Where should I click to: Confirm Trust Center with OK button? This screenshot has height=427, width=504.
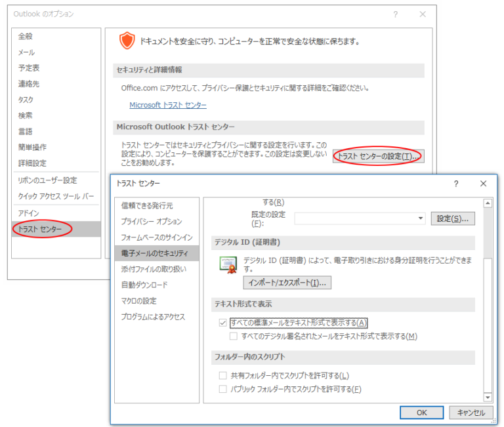(x=422, y=413)
